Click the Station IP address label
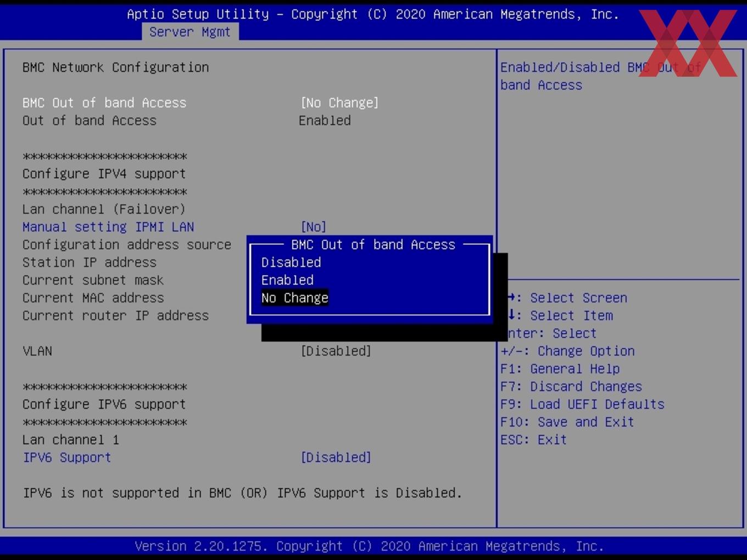This screenshot has width=747, height=560. (90, 262)
